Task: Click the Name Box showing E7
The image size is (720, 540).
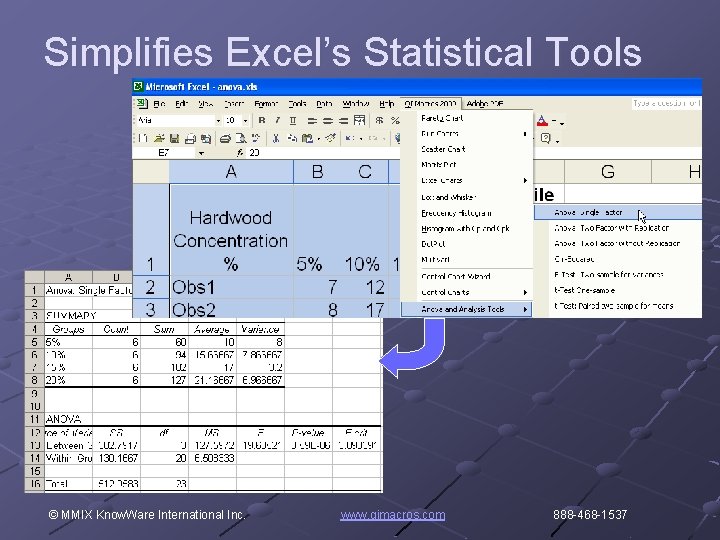Action: tap(165, 153)
